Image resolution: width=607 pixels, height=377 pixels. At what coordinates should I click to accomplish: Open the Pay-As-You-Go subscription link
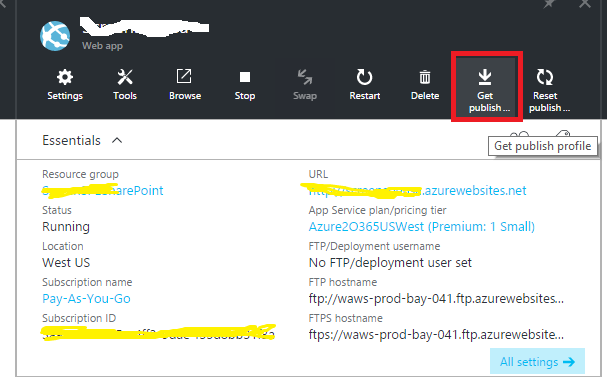pos(86,298)
